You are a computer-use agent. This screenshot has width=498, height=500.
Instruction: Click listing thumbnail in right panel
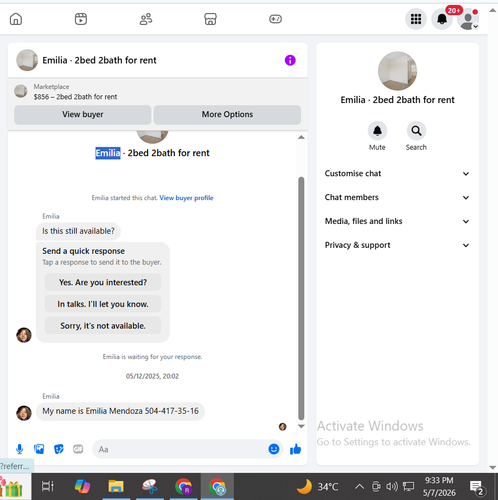click(397, 71)
